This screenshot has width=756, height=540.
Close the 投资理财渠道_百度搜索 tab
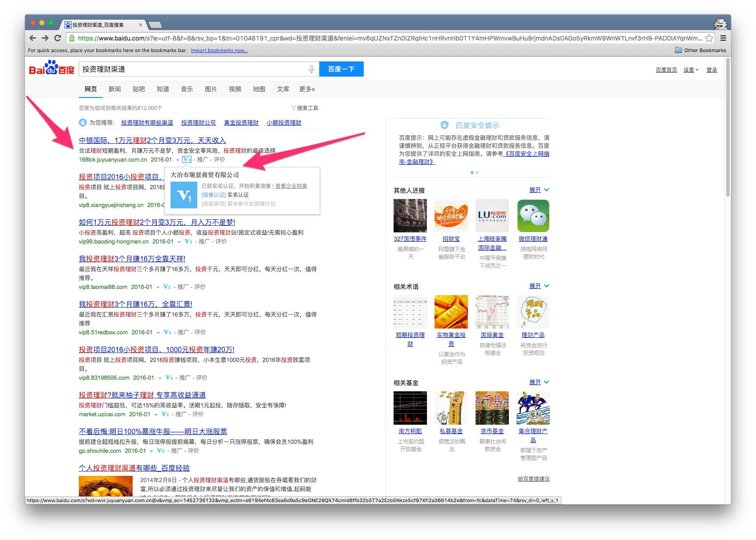click(x=141, y=25)
